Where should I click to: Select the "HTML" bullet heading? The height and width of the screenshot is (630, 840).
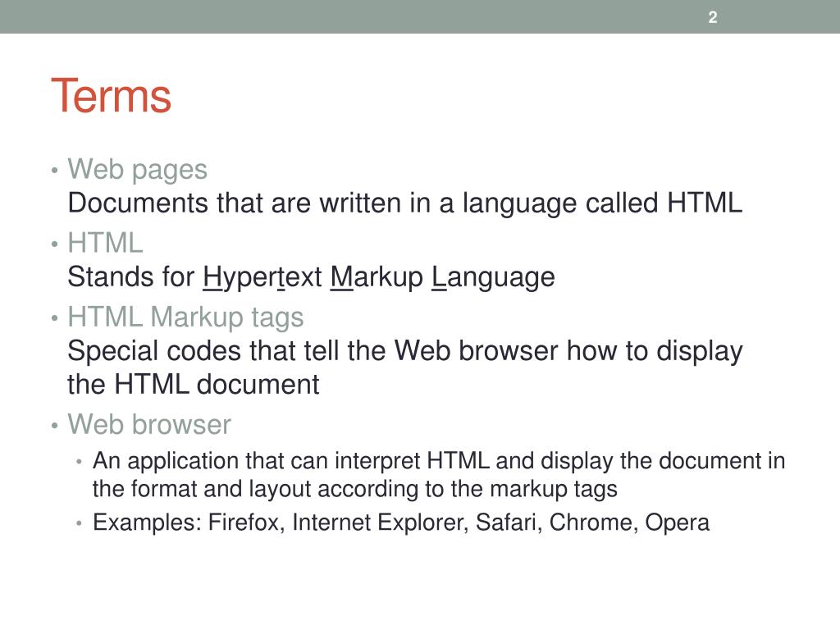point(105,243)
